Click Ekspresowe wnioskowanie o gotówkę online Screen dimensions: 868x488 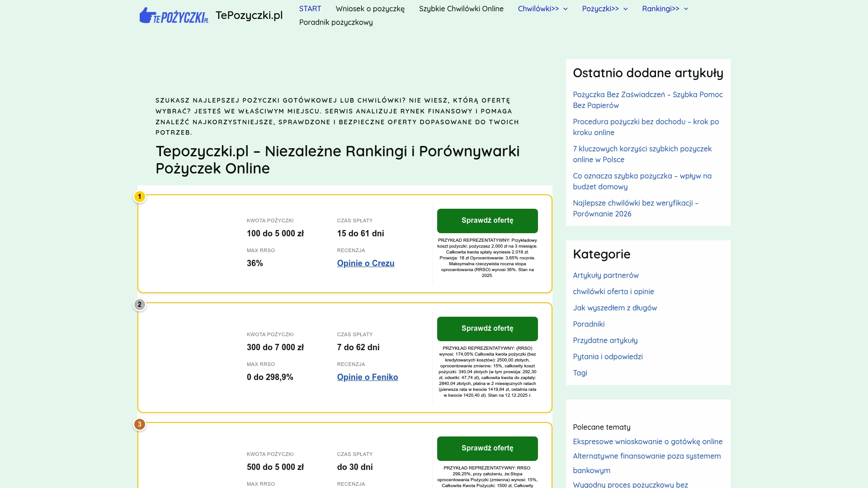pos(647,441)
